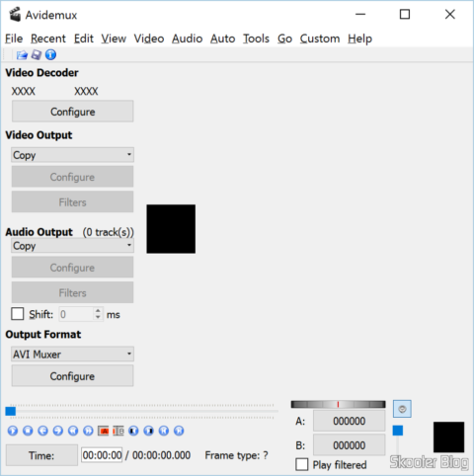The width and height of the screenshot is (474, 476).
Task: Click the video timeline navigation slider handle
Action: pos(11,411)
